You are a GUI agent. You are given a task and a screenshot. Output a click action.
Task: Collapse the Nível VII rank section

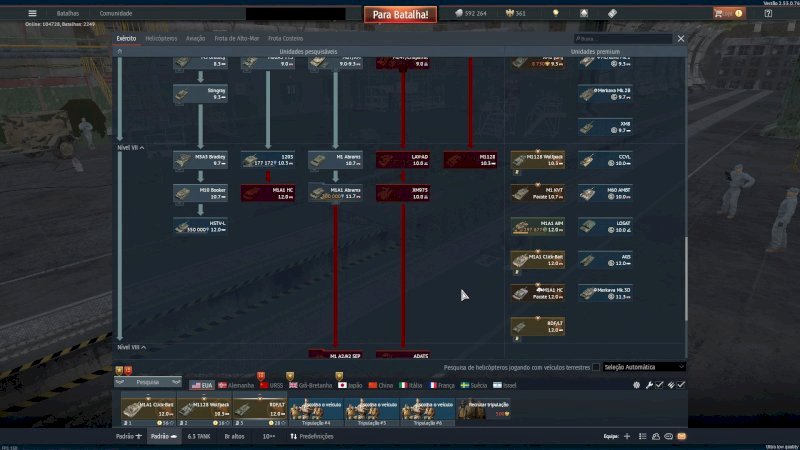click(130, 147)
